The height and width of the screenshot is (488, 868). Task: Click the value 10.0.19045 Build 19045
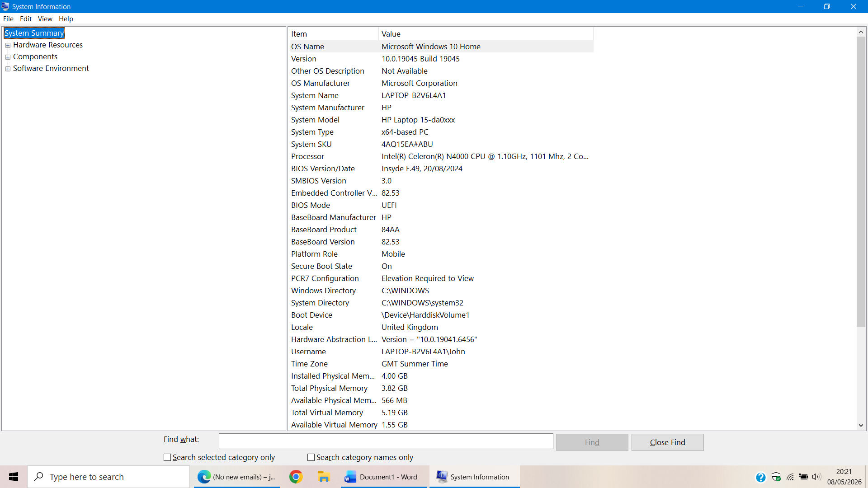tap(420, 59)
